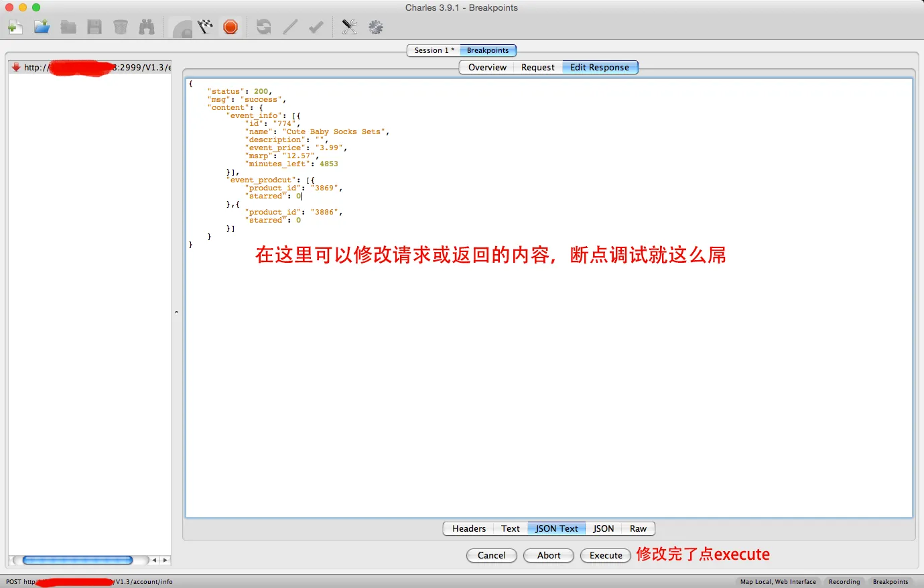This screenshot has height=588, width=924.
Task: Click the New Session icon
Action: click(x=15, y=27)
